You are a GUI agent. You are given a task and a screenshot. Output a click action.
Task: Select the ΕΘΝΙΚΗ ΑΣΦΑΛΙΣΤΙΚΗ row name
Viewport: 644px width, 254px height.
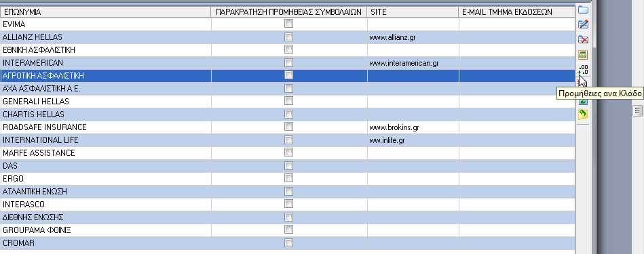pyautogui.click(x=39, y=50)
